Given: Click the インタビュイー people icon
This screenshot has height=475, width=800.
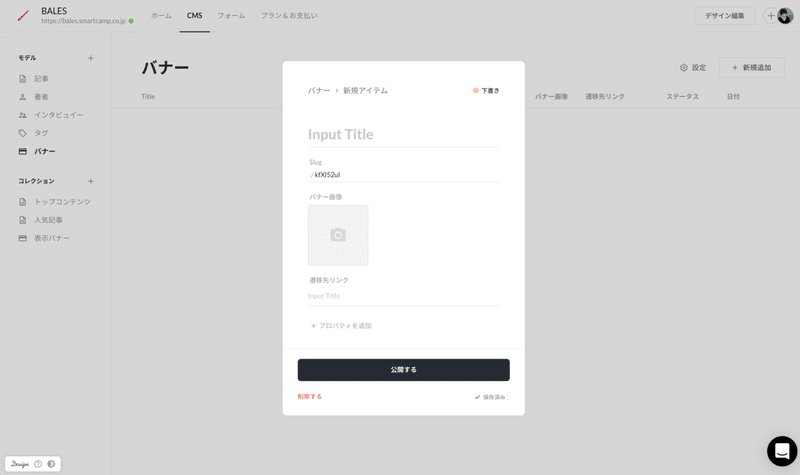Looking at the screenshot, I should [x=22, y=115].
